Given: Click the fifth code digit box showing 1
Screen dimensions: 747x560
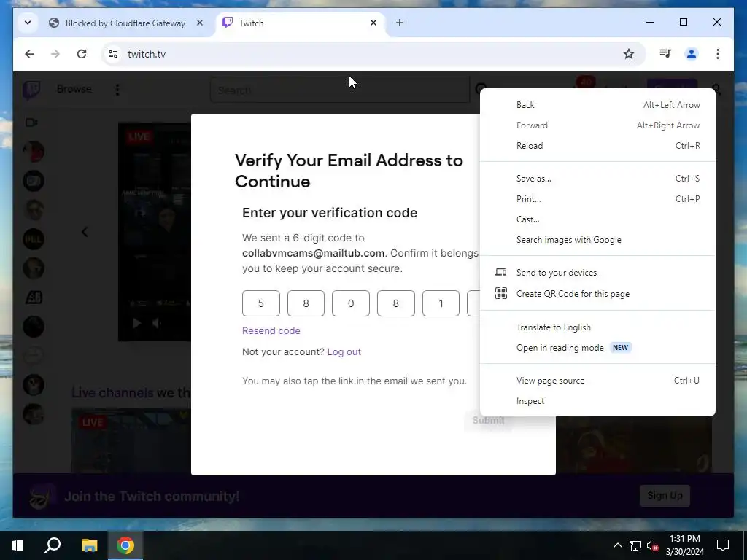Looking at the screenshot, I should coord(441,303).
